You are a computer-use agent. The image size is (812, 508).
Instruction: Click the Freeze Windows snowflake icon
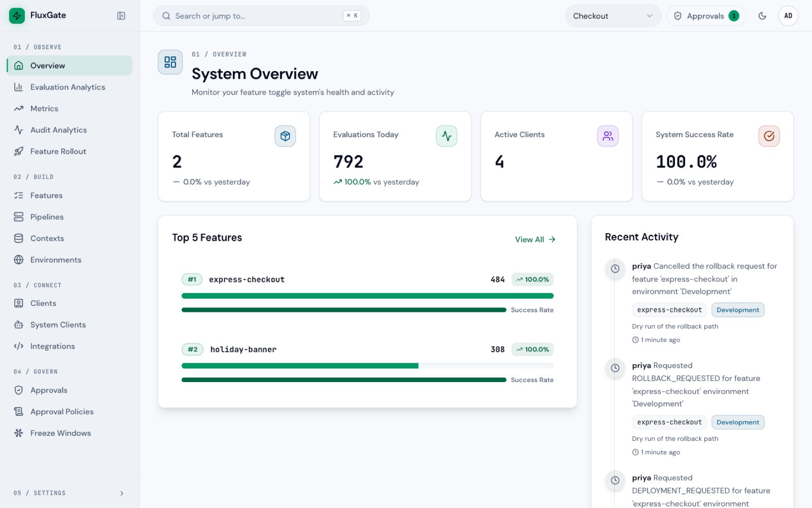click(19, 433)
